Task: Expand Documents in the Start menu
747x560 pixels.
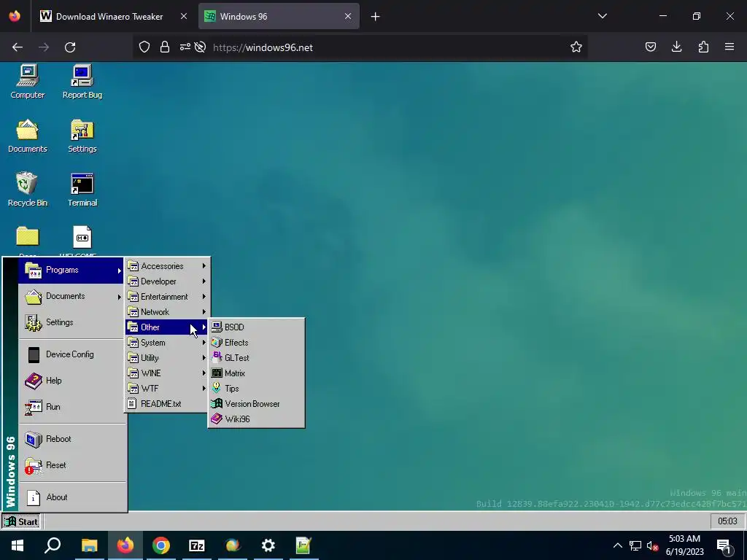Action: 71,296
